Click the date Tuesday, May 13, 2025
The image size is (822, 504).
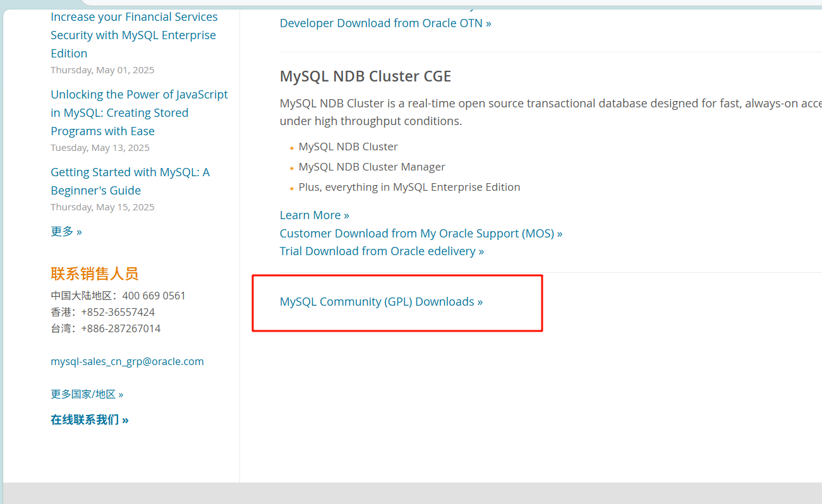point(100,148)
